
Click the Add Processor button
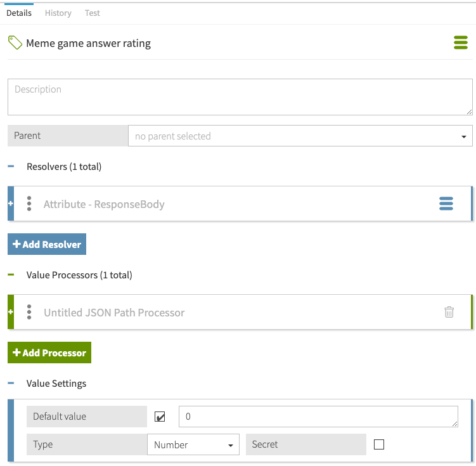(x=49, y=353)
